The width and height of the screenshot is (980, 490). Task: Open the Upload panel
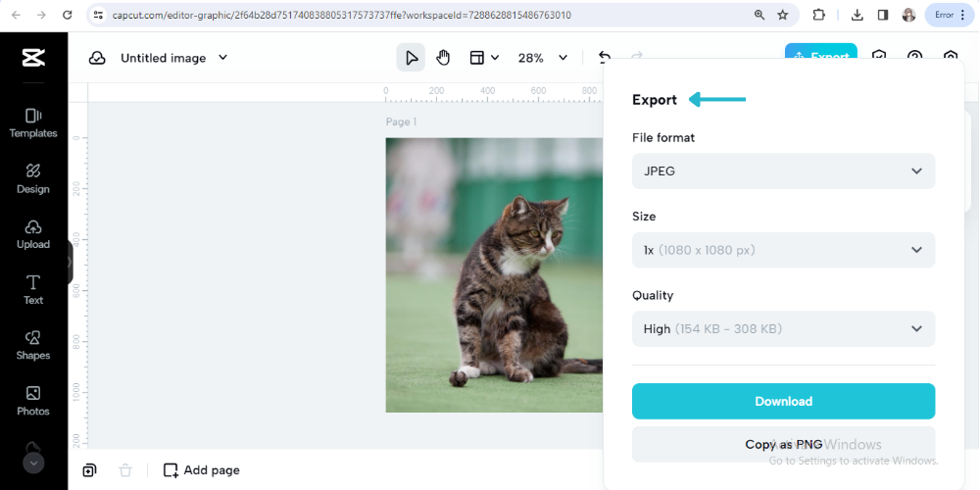33,234
